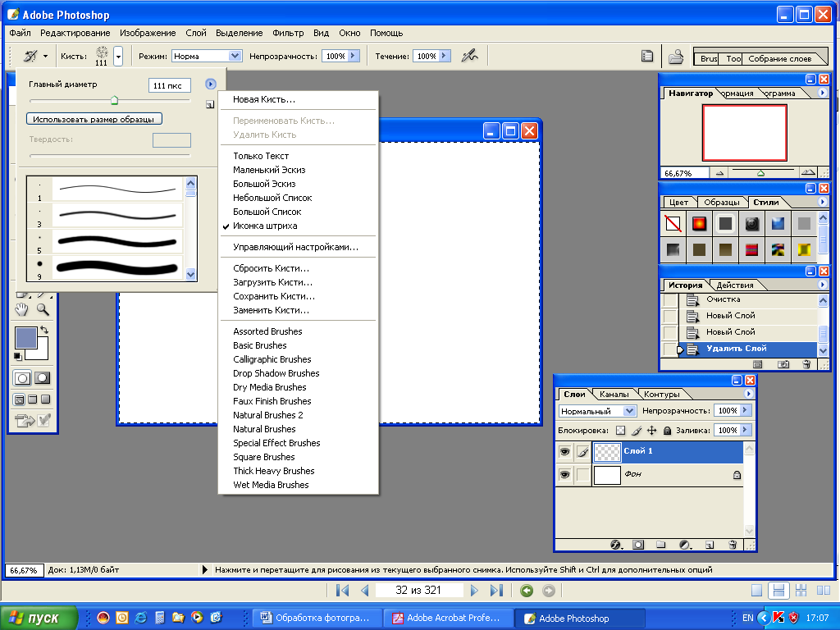Open the Течение flow slider arrow

point(445,56)
